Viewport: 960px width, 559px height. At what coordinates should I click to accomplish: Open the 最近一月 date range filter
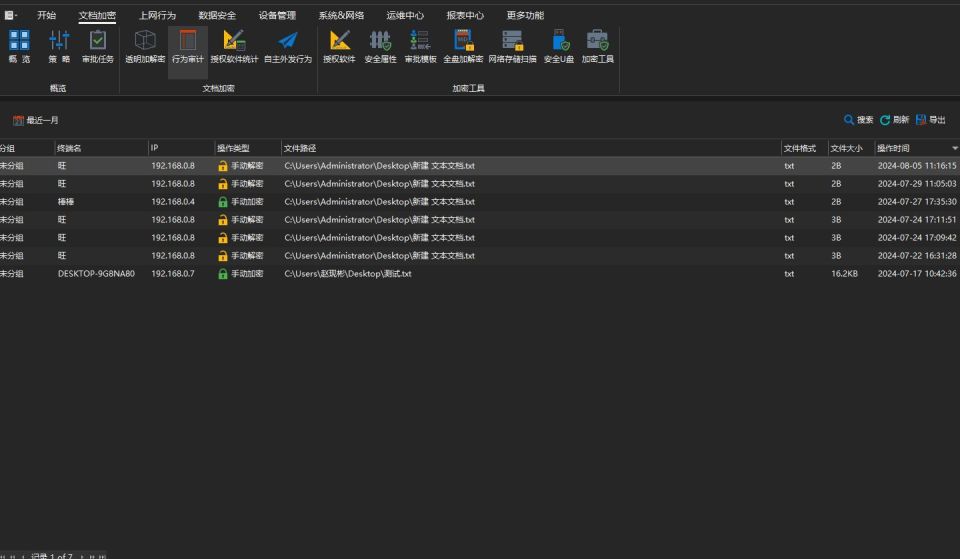[36, 121]
